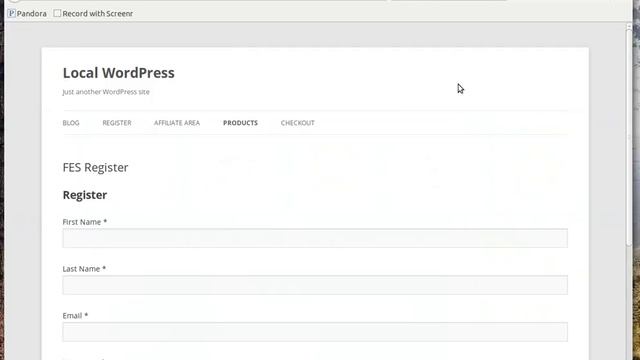This screenshot has height=360, width=640.
Task: Click the 'Email *' label
Action: coord(75,316)
